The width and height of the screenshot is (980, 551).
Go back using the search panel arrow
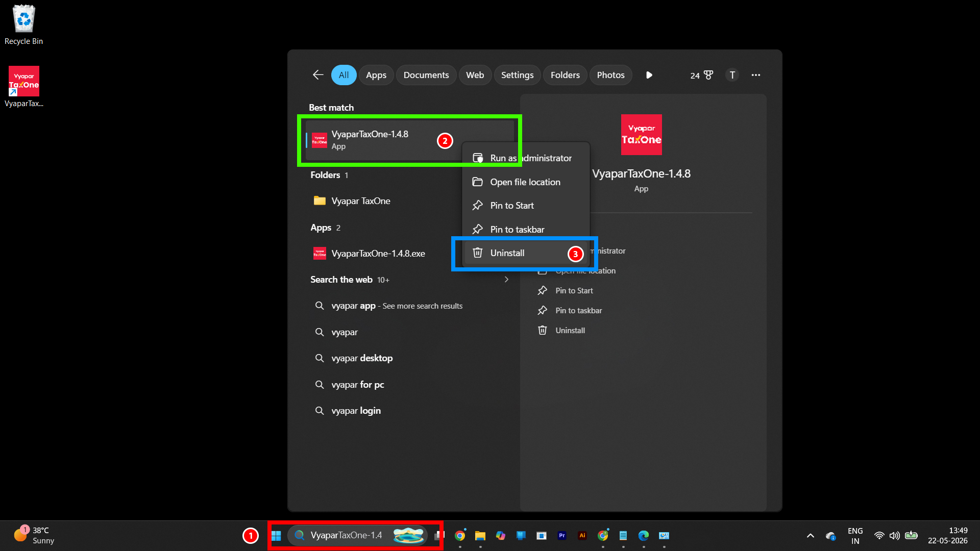click(x=318, y=75)
